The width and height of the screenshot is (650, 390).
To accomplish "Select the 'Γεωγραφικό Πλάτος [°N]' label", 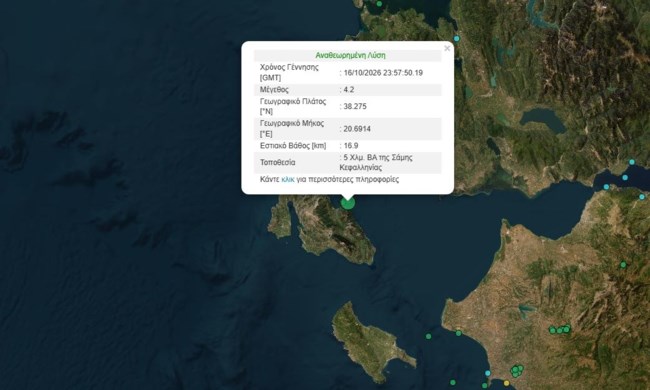I will click(293, 107).
